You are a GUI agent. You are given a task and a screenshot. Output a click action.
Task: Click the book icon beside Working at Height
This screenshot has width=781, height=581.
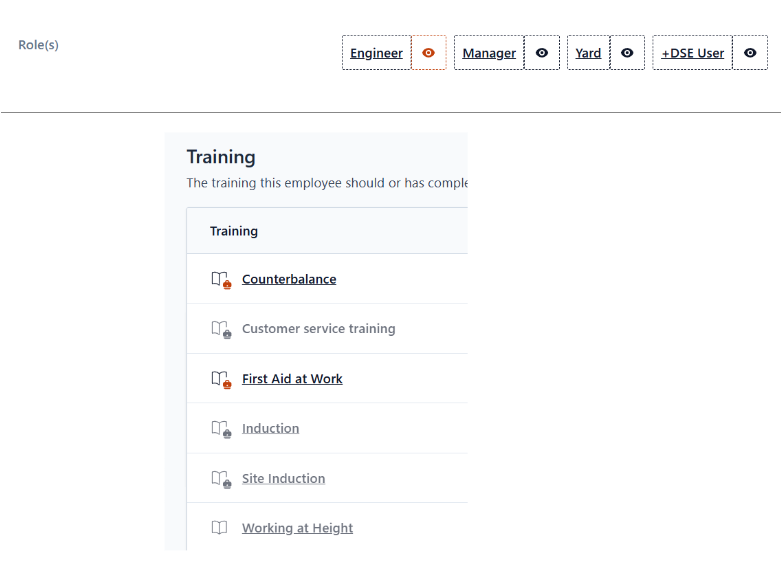point(219,527)
